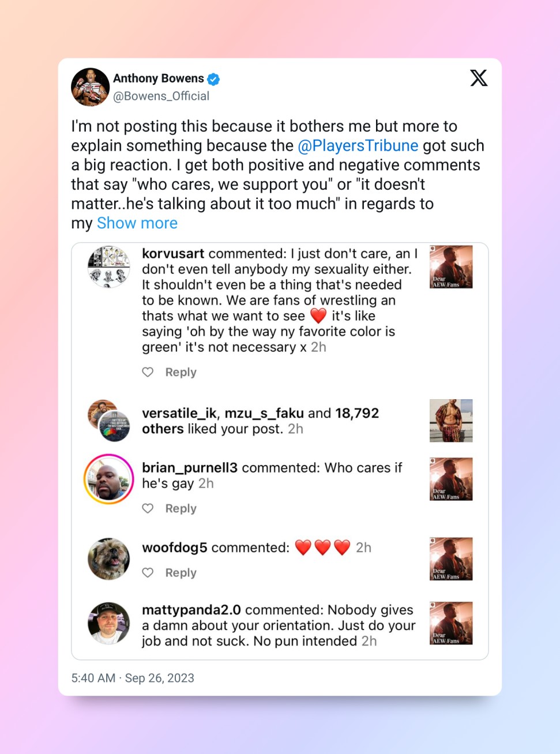This screenshot has height=754, width=560.
Task: Open mattypanda2.0's profile avatar
Action: (108, 623)
